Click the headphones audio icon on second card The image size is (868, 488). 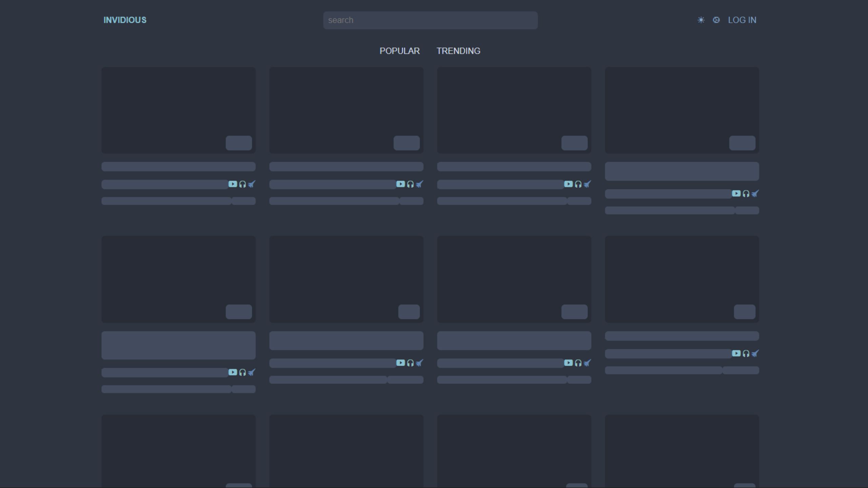tap(410, 184)
